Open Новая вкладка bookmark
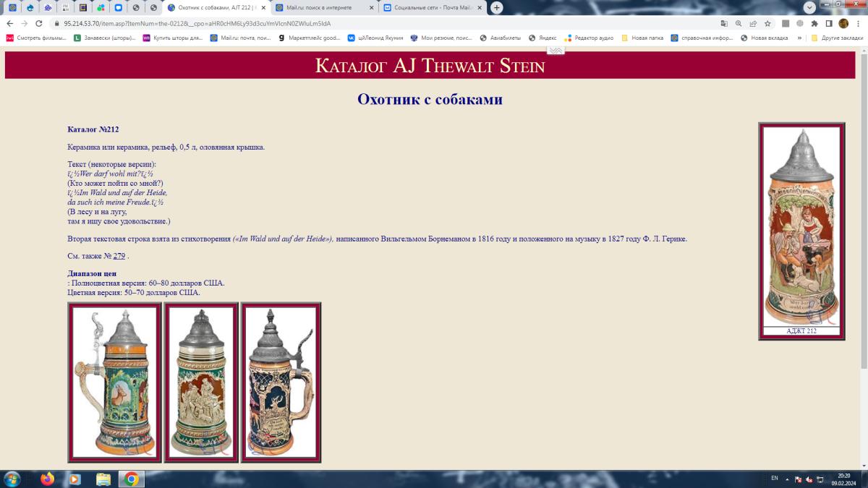The image size is (868, 488). click(x=765, y=38)
